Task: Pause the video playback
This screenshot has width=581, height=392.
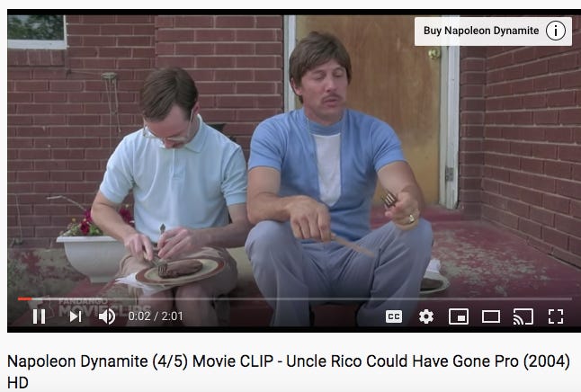Action: 39,316
